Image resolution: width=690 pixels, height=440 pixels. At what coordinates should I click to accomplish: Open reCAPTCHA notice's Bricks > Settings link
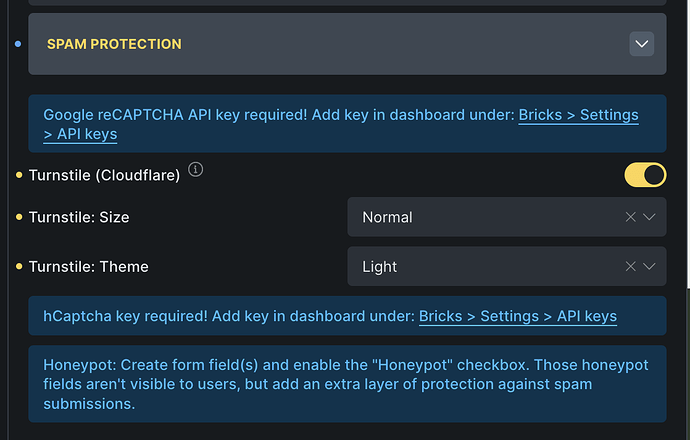coord(577,115)
